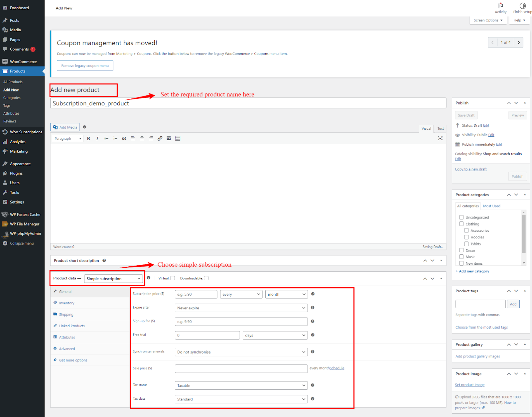Open the Linked Products tab

72,326
